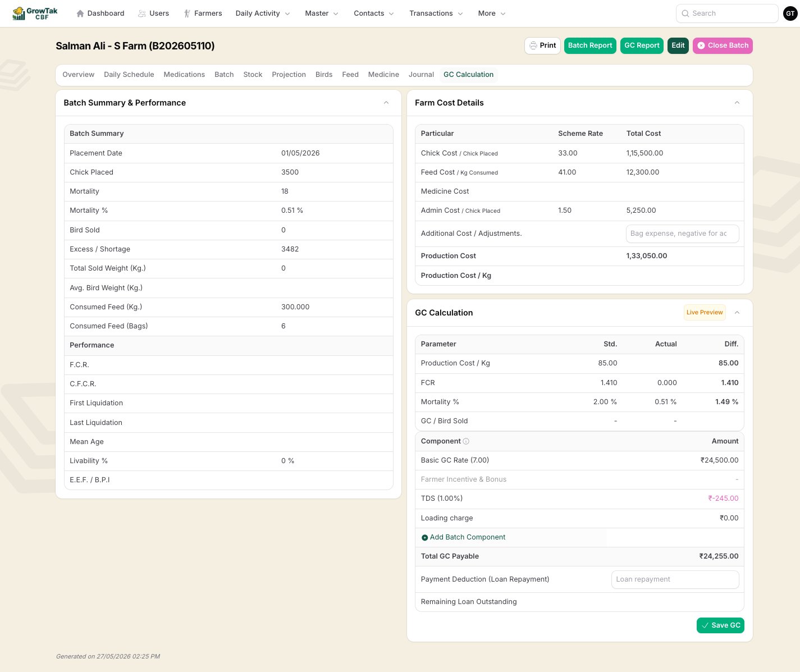
Task: Click the Chick Placed value 3500
Action: [x=290, y=172]
